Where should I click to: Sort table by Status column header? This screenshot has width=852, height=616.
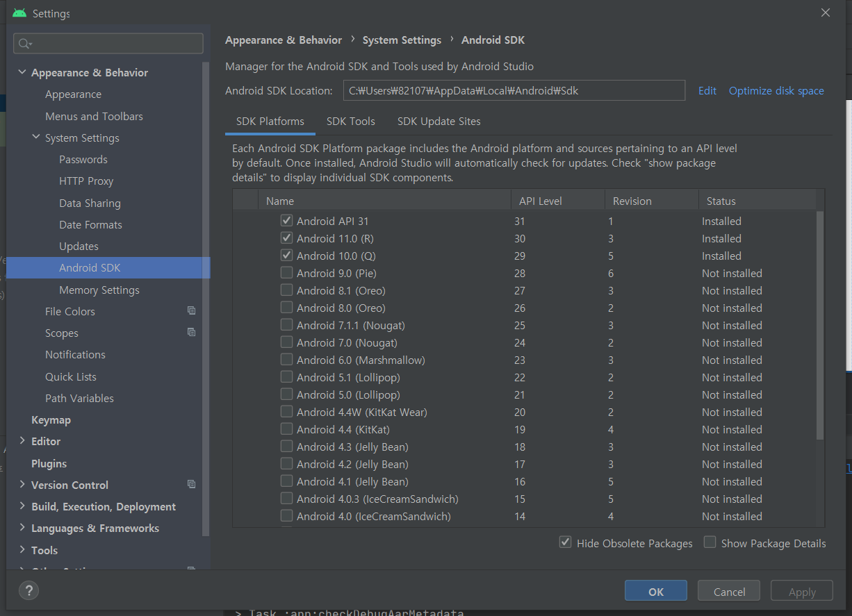[757, 201]
